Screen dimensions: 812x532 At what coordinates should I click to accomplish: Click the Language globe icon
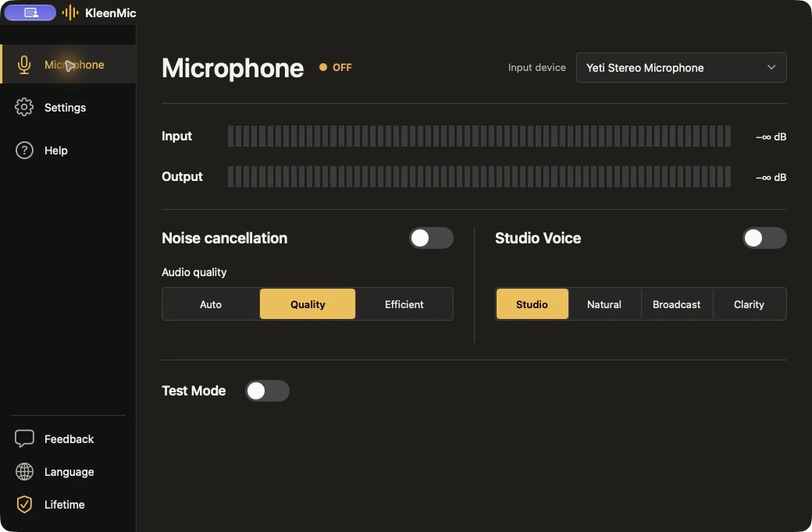click(24, 471)
